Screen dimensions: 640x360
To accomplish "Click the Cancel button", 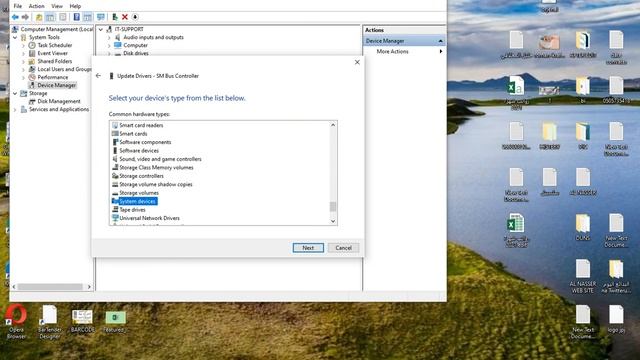I will click(343, 248).
